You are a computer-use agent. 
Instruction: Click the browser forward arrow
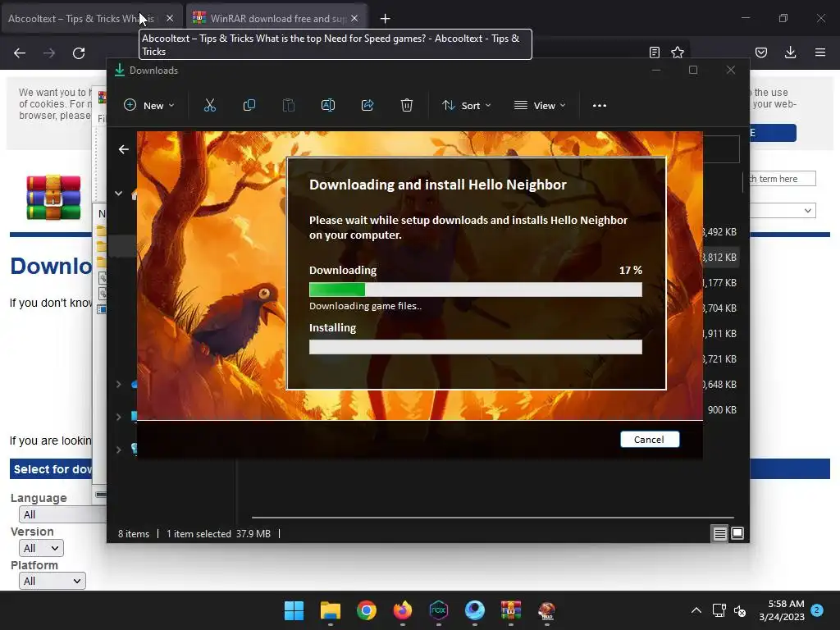(49, 53)
